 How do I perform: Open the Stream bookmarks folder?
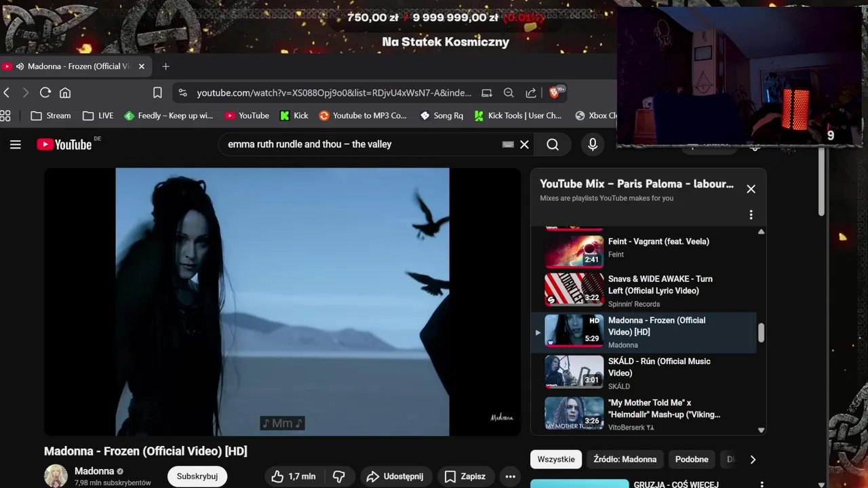coord(51,116)
